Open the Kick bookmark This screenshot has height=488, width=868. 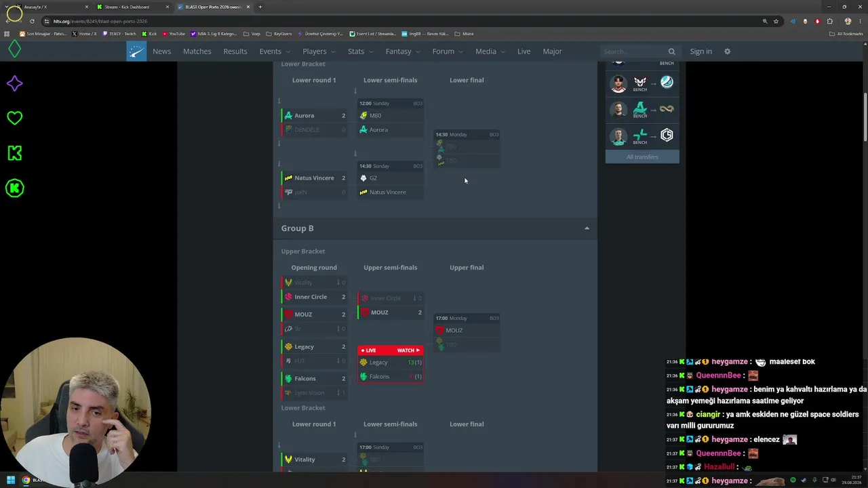tap(149, 34)
